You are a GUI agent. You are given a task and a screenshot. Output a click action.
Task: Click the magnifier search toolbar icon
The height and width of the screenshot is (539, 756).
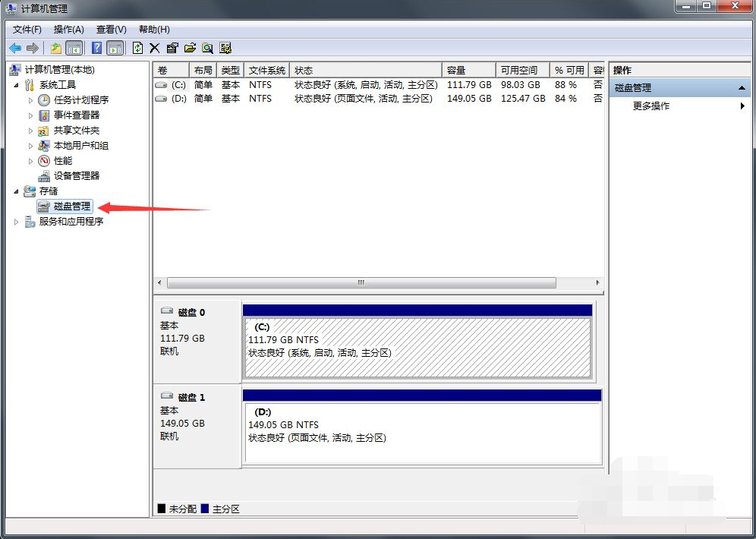pos(207,48)
